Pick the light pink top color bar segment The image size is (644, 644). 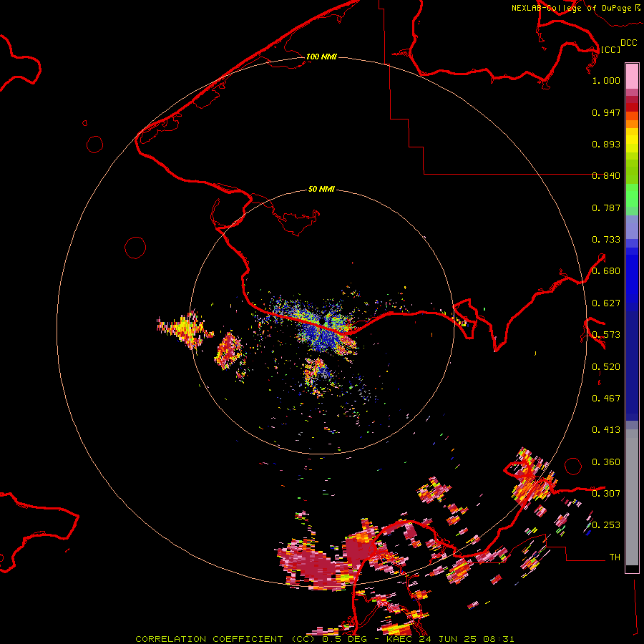(632, 76)
